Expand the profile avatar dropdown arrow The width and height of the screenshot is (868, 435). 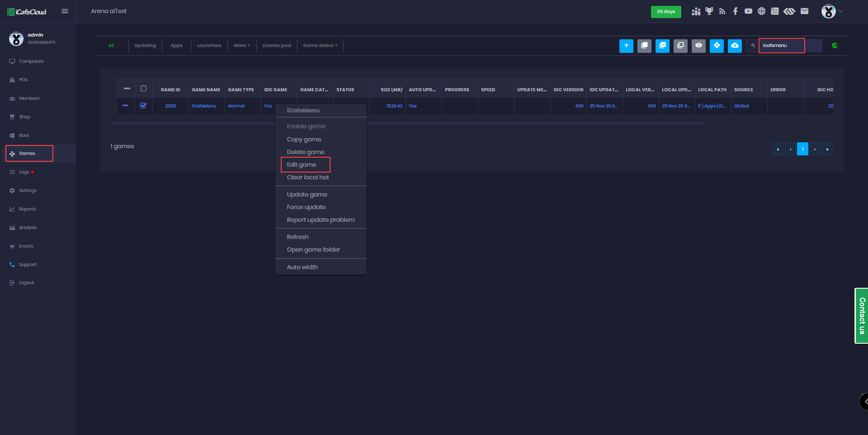(840, 11)
